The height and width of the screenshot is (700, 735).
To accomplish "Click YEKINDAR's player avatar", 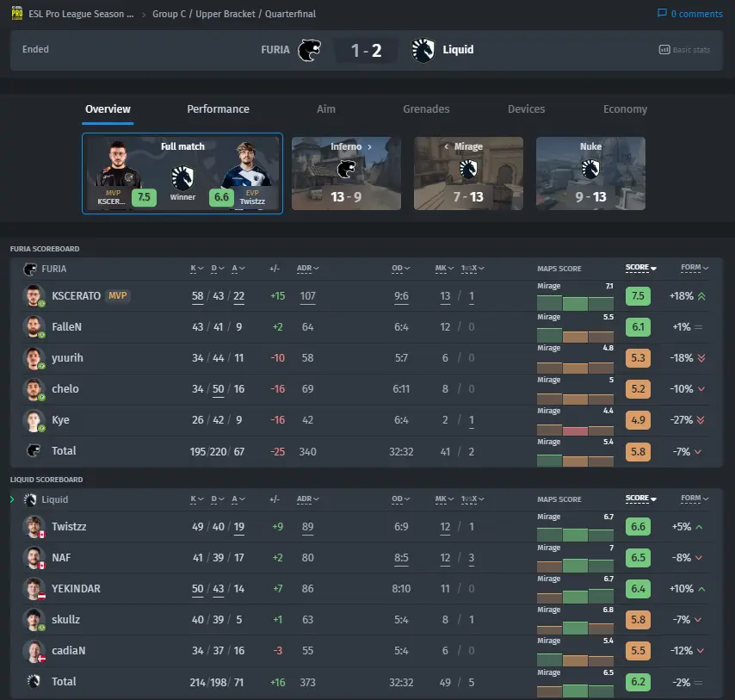I will (x=34, y=588).
